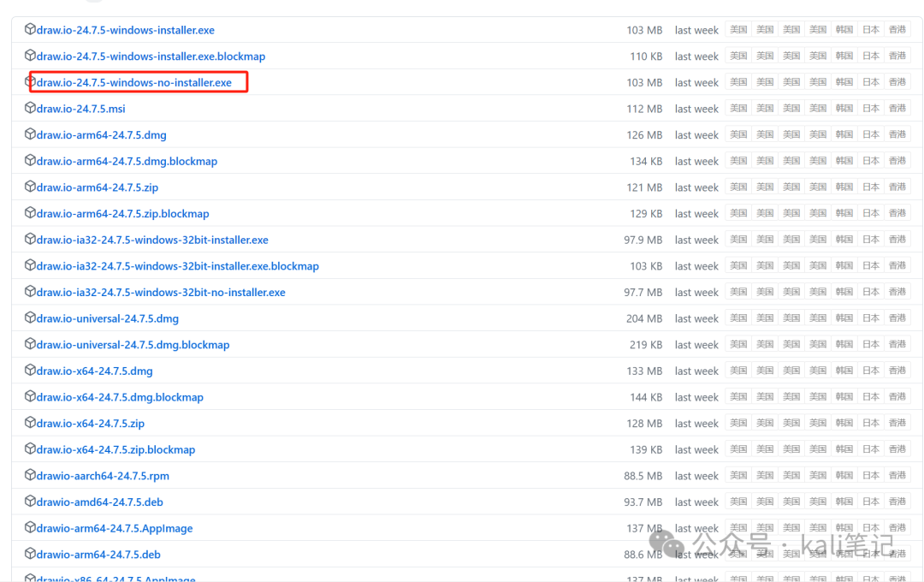Click the 97.9 MB size text
924x582 pixels.
click(x=643, y=240)
